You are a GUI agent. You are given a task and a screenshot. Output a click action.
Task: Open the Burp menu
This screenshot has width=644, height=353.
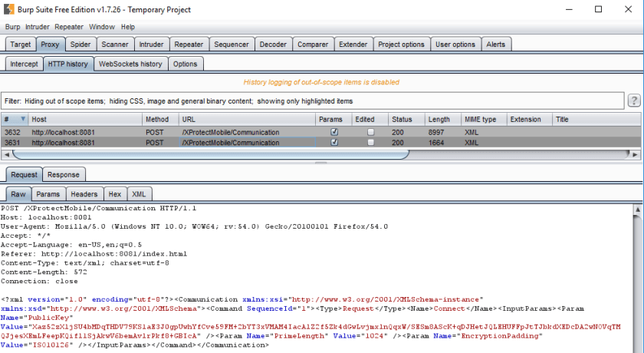click(x=13, y=27)
